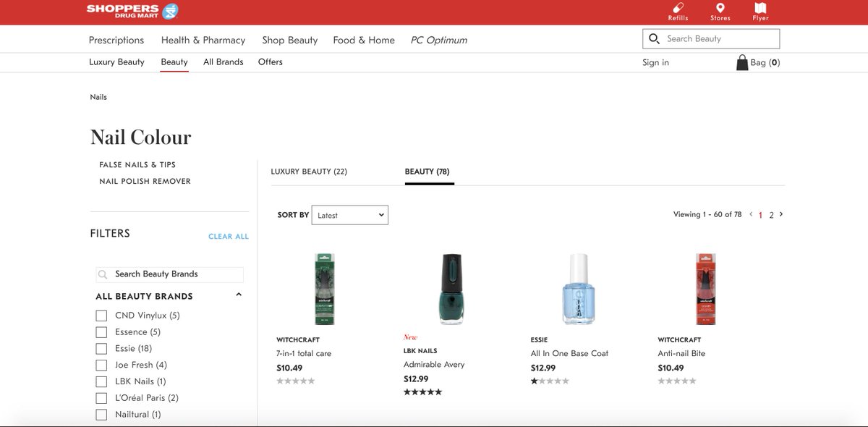868x427 pixels.
Task: Select the Beauty (78) tab
Action: (x=427, y=172)
